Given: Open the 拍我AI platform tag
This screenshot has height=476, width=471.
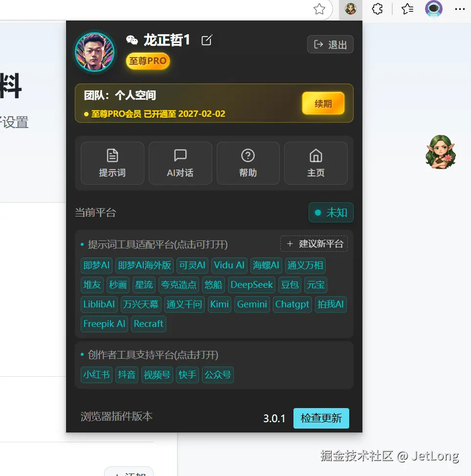Looking at the screenshot, I should (331, 304).
